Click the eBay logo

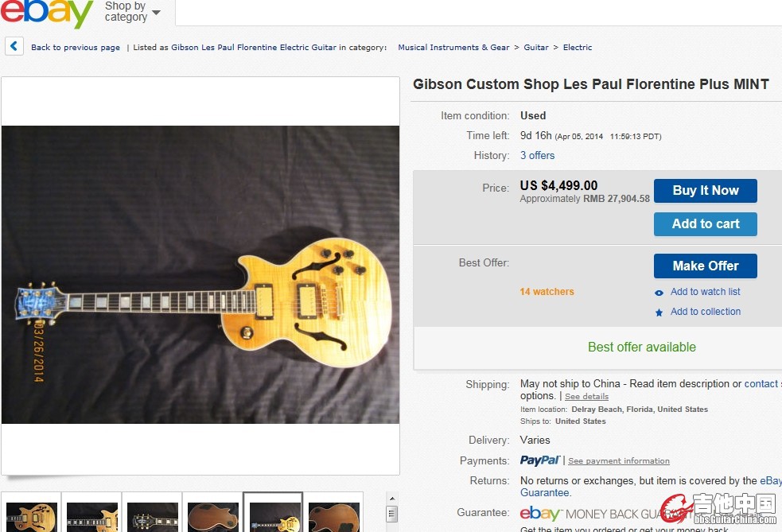click(x=46, y=13)
